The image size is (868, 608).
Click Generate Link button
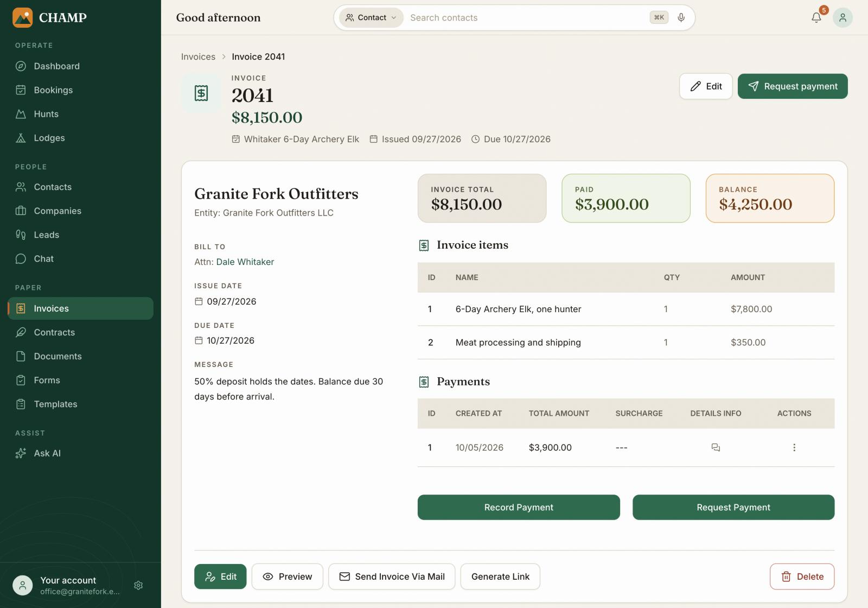(x=500, y=577)
